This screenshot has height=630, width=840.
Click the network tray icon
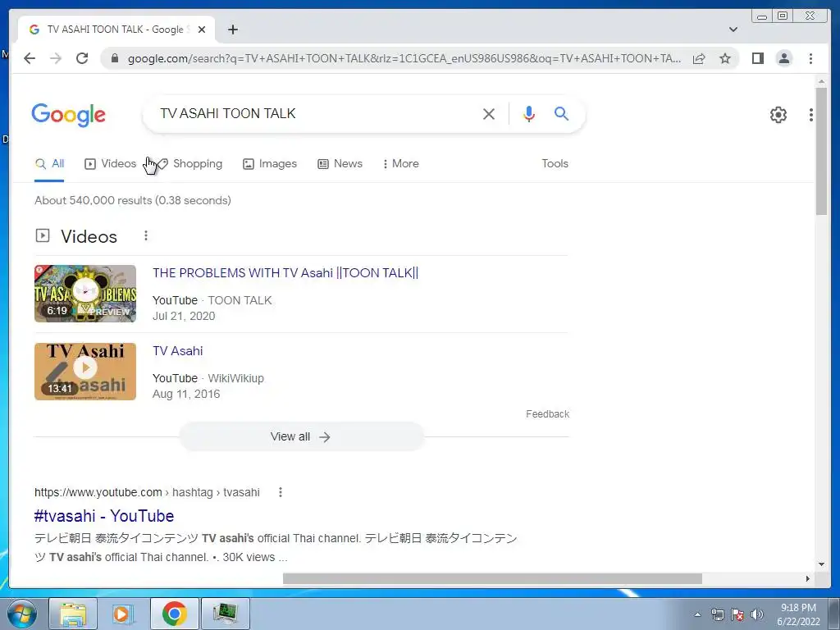[x=717, y=614]
